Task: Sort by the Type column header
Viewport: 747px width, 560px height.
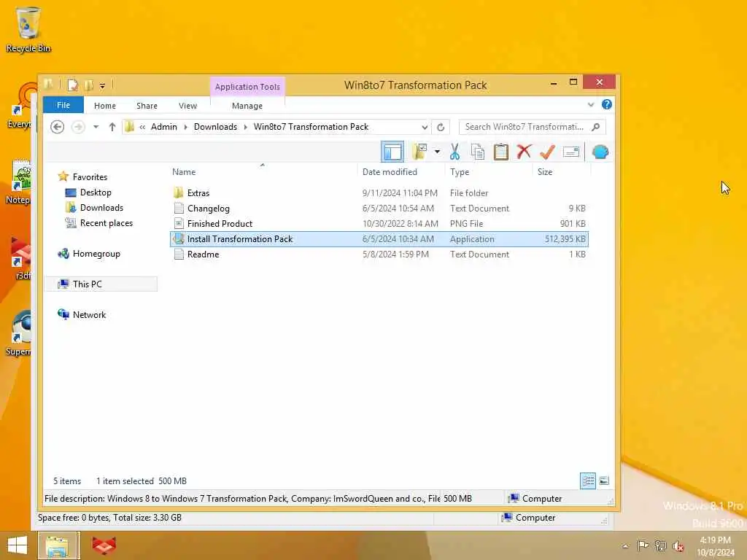Action: pyautogui.click(x=460, y=172)
